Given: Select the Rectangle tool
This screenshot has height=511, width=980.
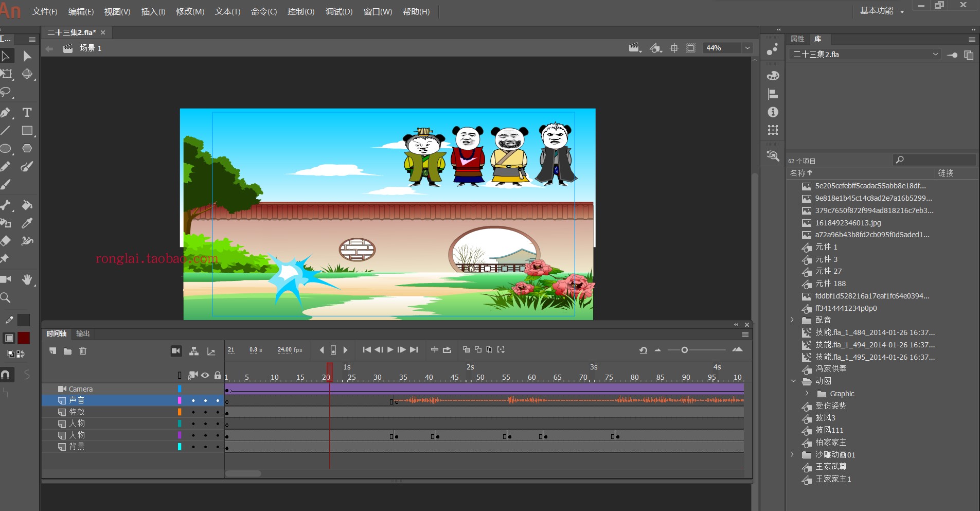Looking at the screenshot, I should tap(27, 131).
